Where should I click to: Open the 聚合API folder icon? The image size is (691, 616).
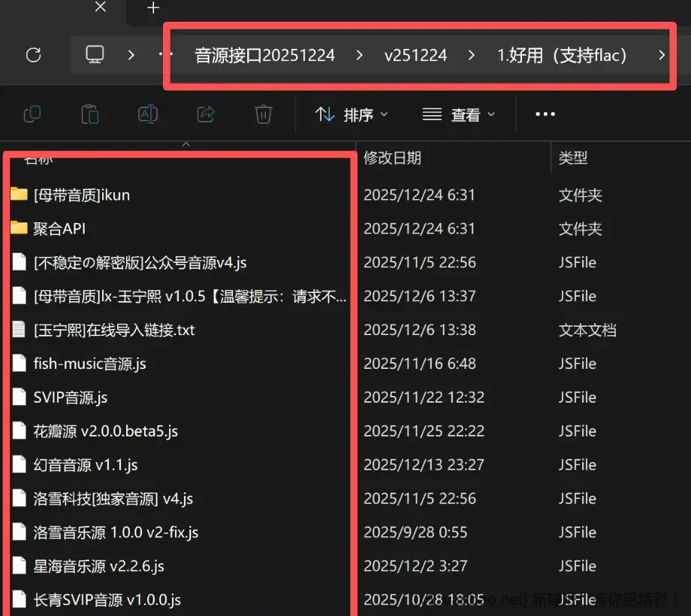pyautogui.click(x=20, y=228)
